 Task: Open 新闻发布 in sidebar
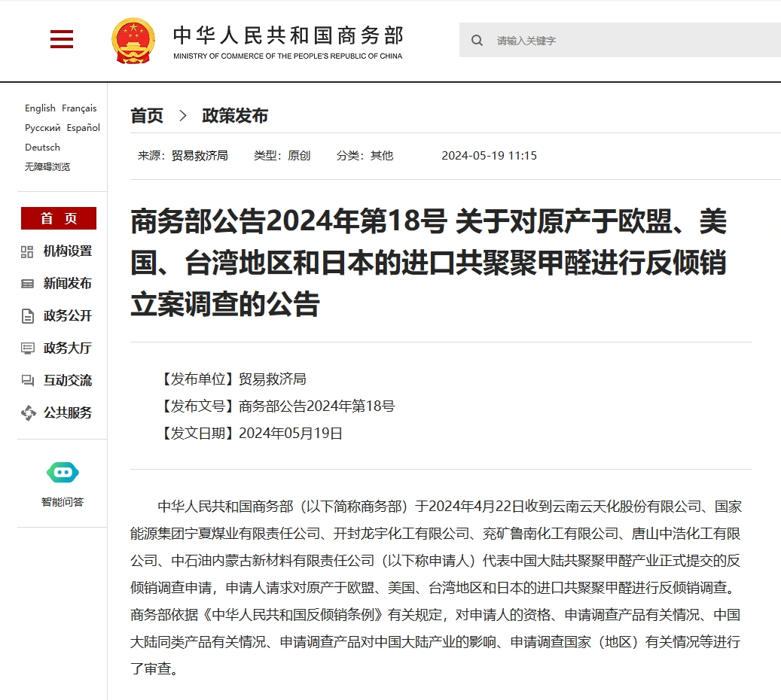(x=67, y=283)
